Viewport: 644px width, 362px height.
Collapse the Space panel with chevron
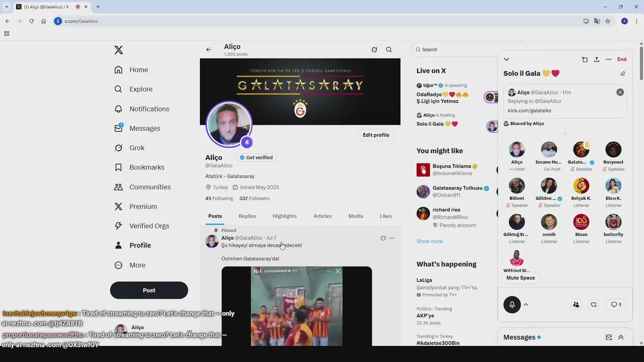coord(507,59)
